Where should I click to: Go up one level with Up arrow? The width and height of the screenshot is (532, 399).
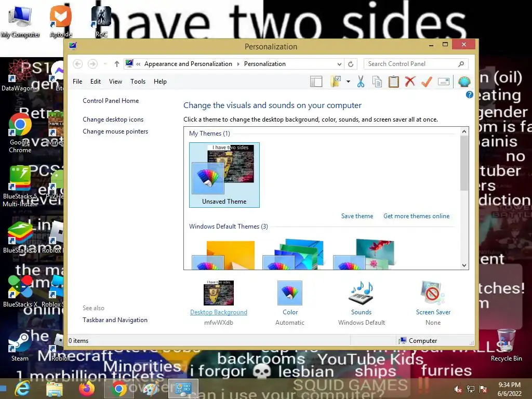coord(117,64)
